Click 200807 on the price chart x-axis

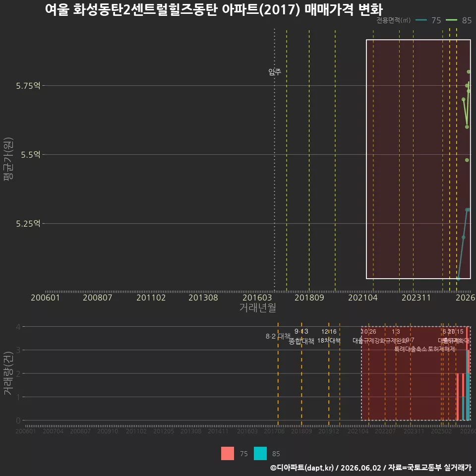[x=98, y=297]
